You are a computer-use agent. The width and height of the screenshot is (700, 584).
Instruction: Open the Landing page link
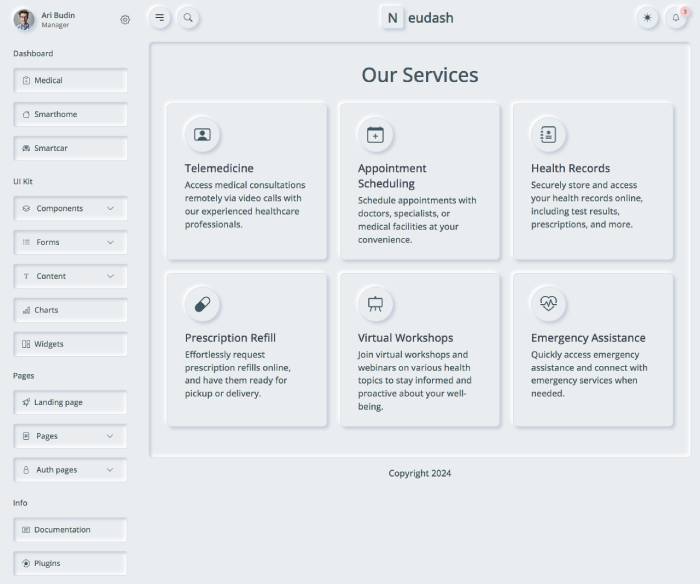point(71,402)
